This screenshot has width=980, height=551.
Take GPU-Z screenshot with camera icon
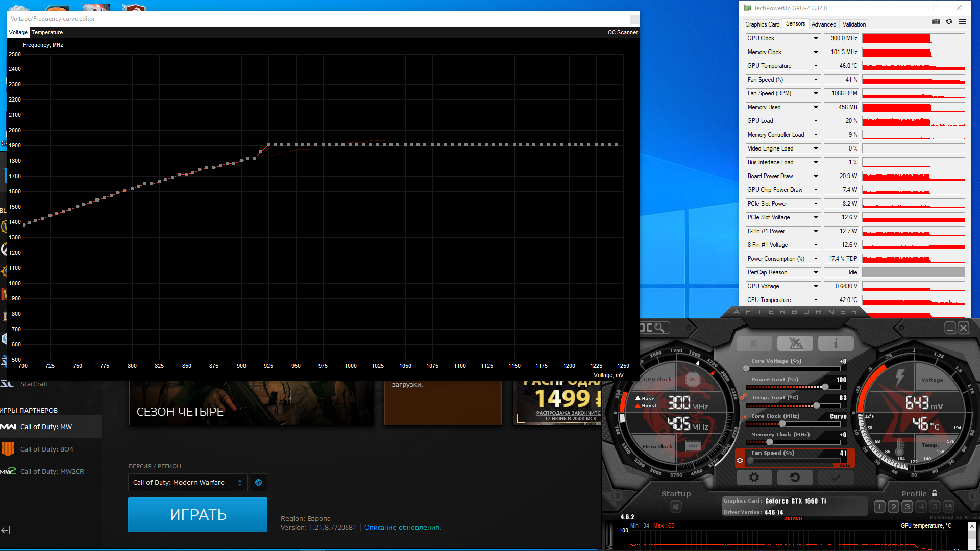(936, 22)
